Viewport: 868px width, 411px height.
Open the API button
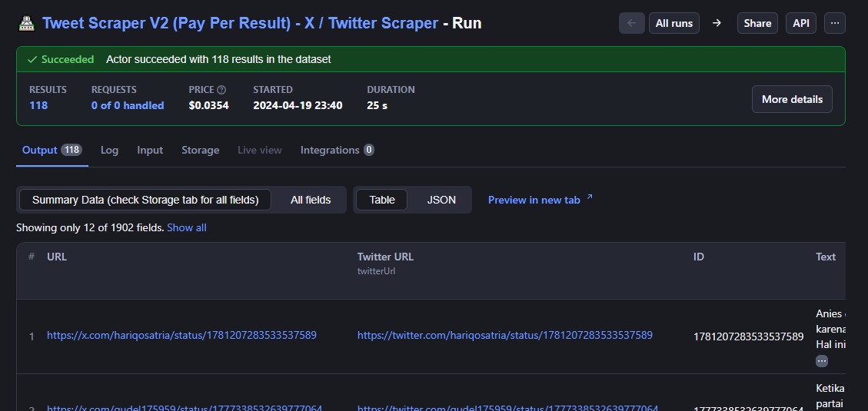pyautogui.click(x=801, y=23)
